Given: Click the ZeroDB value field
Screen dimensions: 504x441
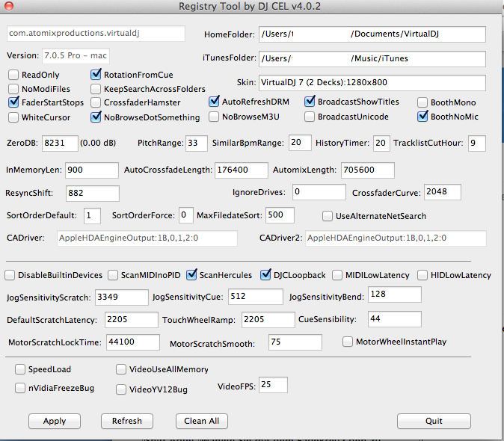Looking at the screenshot, I should click(60, 144).
